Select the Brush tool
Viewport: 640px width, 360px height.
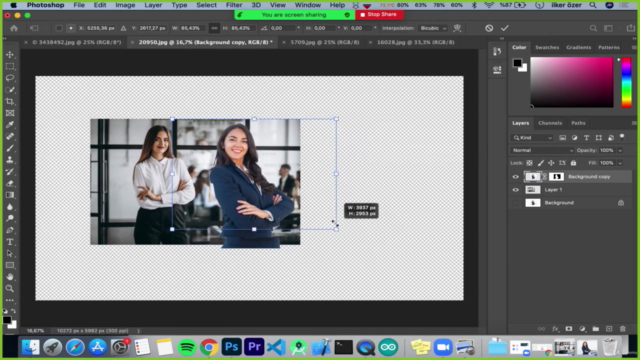coord(10,148)
